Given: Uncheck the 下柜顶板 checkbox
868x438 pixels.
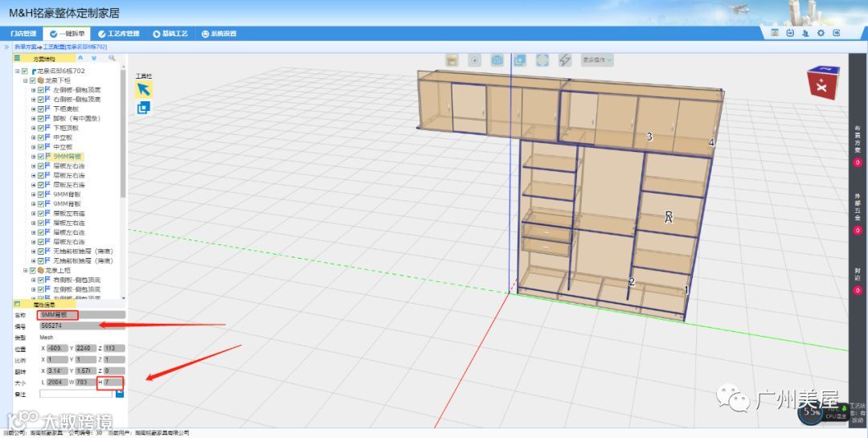Looking at the screenshot, I should [x=41, y=128].
